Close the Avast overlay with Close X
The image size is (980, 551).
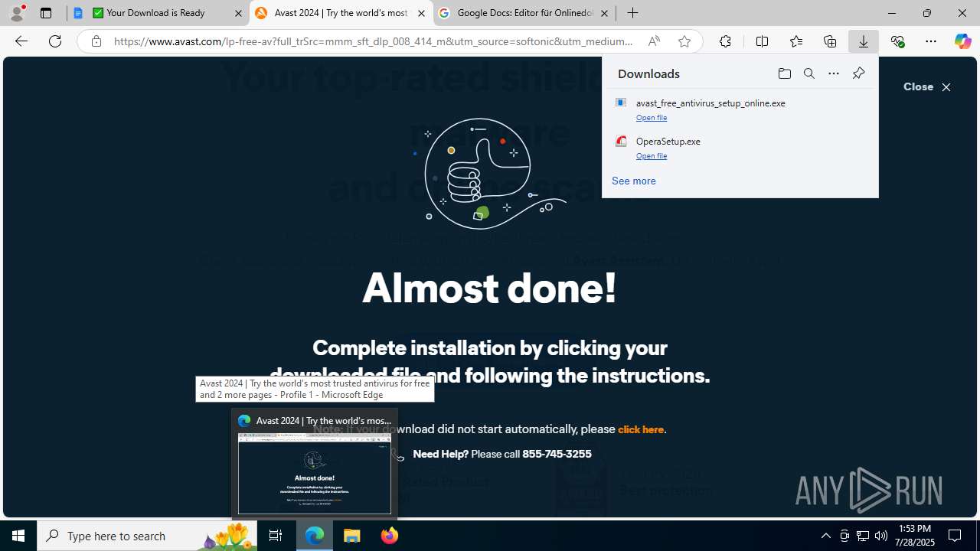point(927,87)
